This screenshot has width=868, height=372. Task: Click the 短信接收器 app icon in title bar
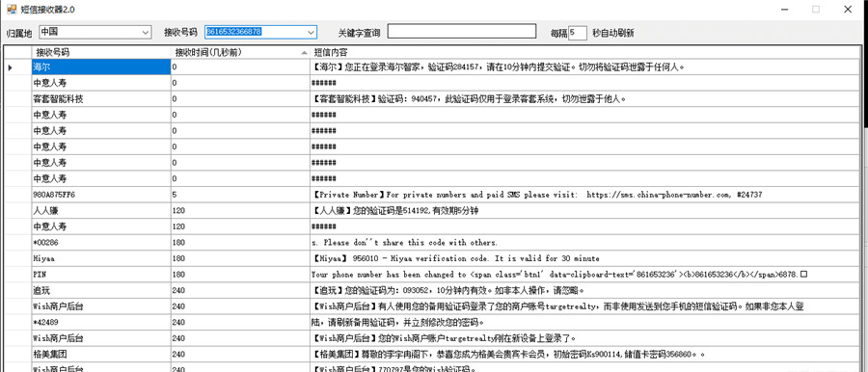point(11,9)
